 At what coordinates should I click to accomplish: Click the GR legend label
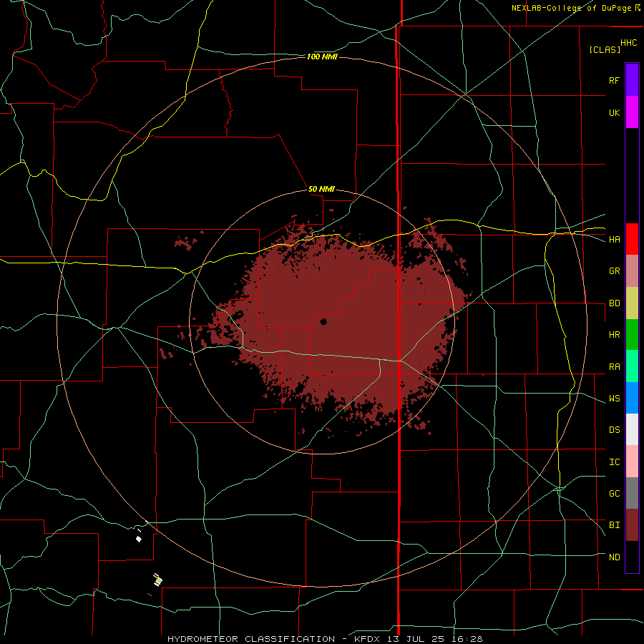614,271
